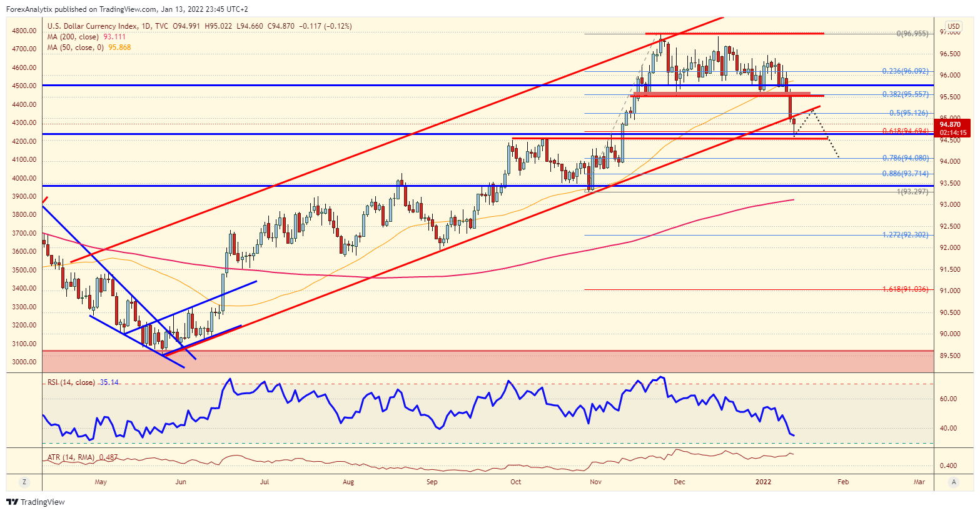
Task: Click the 95.868 MA 50 value
Action: click(x=119, y=47)
